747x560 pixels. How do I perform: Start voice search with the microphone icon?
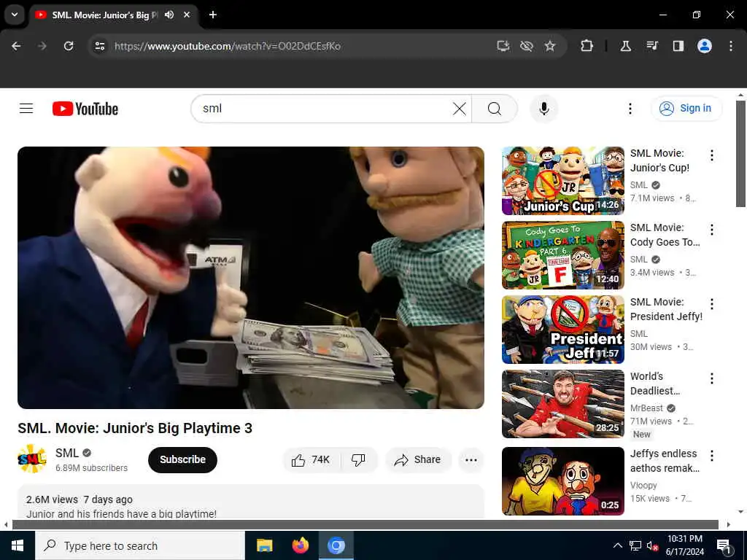coord(543,109)
